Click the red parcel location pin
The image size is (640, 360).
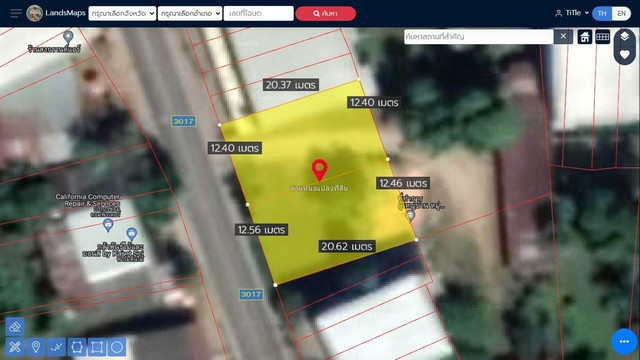[320, 170]
